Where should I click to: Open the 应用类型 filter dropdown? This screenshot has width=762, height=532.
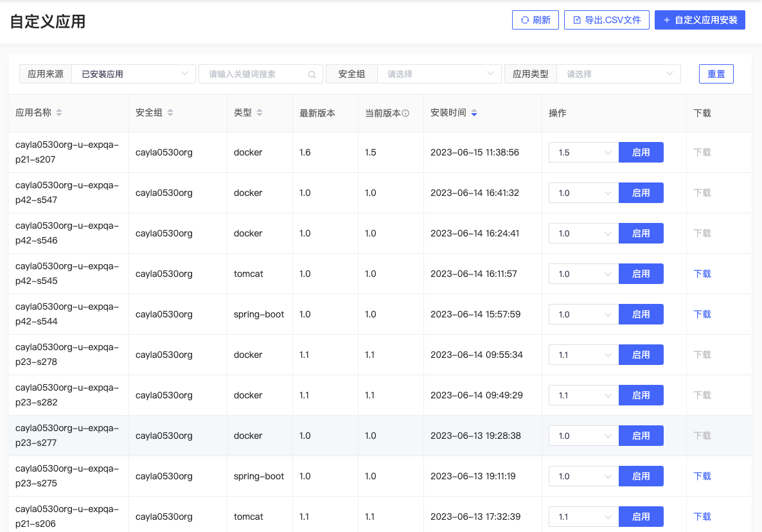coord(618,74)
